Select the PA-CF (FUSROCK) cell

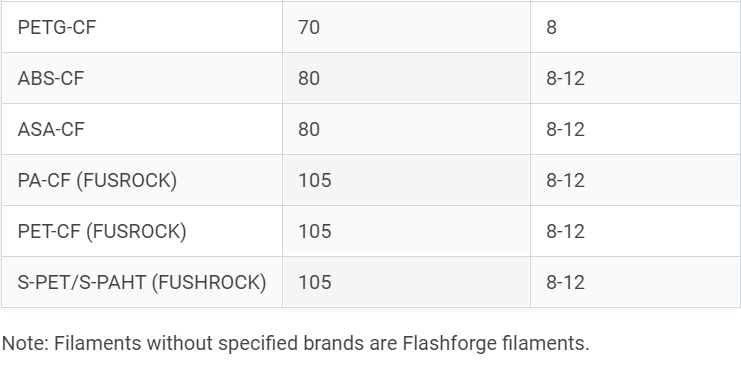(142, 180)
